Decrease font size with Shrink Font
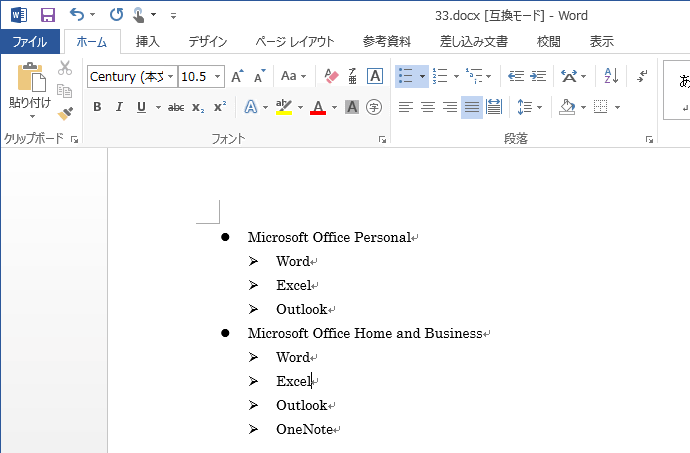 point(260,77)
